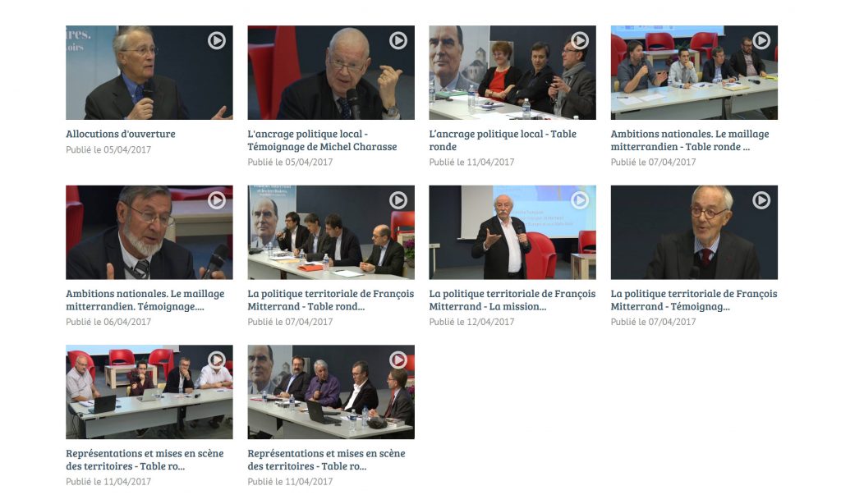
Task: Open Ambitions nationales. Le maillage mitterrandien. Témoignage link
Action: pos(145,300)
